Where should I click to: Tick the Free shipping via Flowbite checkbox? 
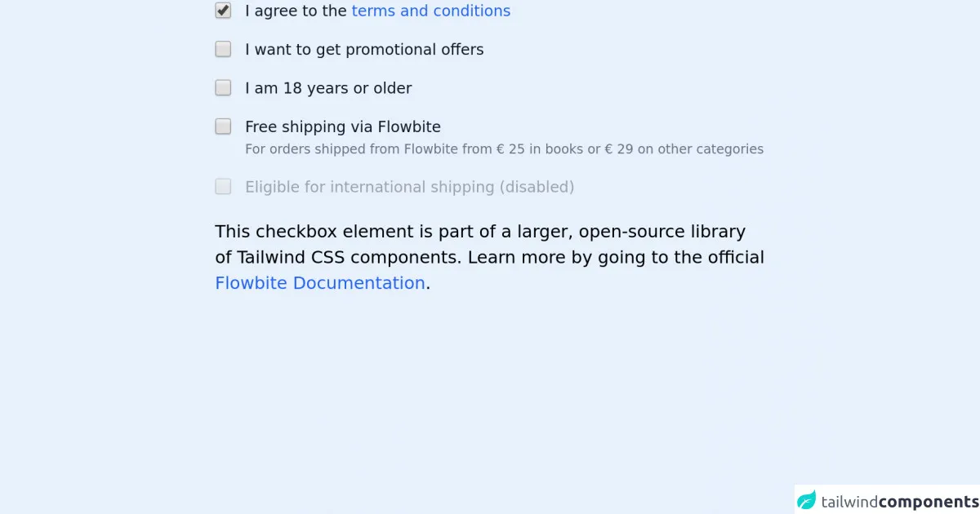pyautogui.click(x=223, y=126)
